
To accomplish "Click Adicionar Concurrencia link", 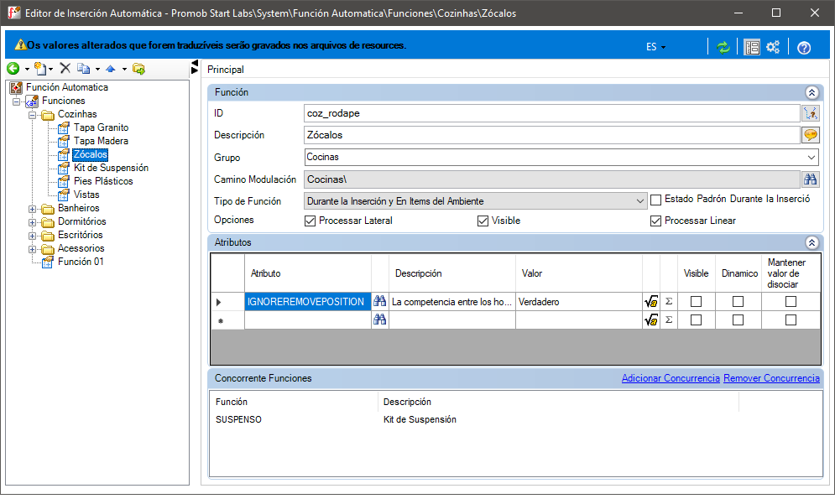I will [671, 378].
